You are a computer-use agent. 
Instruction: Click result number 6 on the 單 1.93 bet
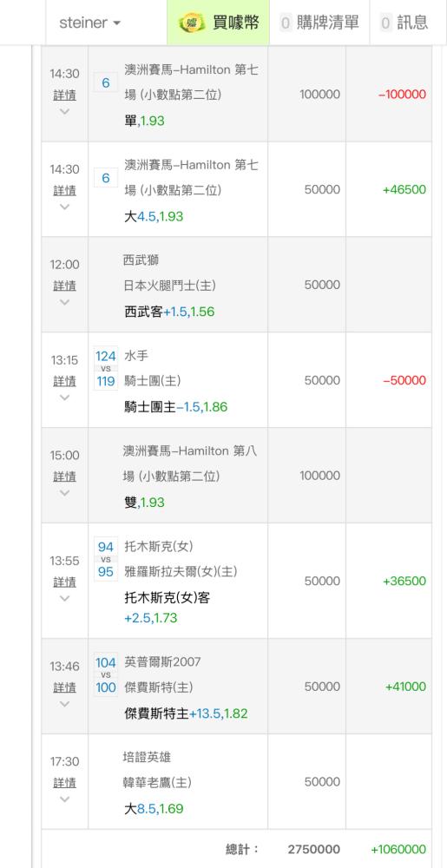[x=106, y=82]
